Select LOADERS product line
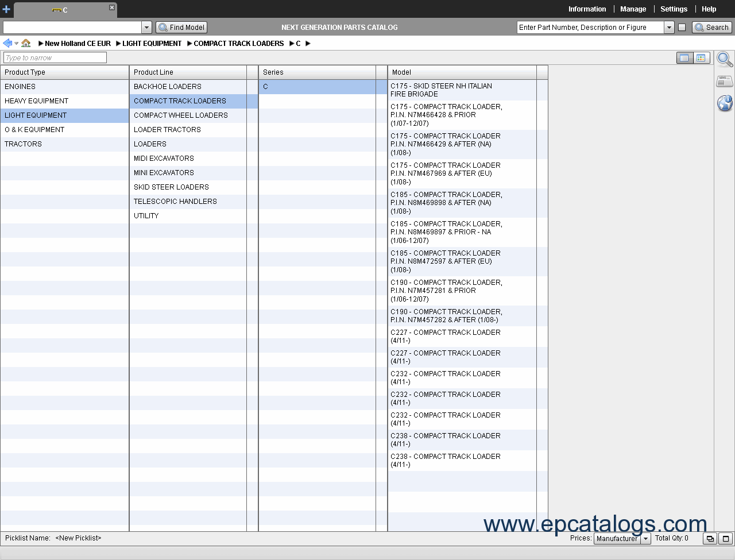This screenshot has width=735, height=560. click(x=194, y=144)
